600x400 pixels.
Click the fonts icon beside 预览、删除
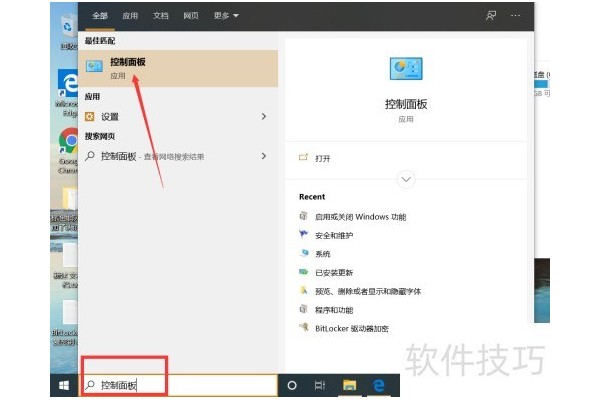[303, 290]
